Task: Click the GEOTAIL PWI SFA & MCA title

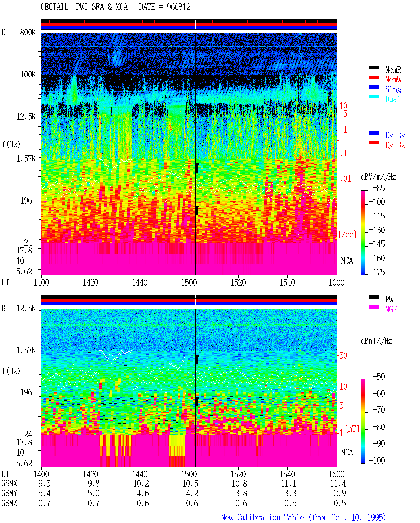Action: pyautogui.click(x=84, y=7)
